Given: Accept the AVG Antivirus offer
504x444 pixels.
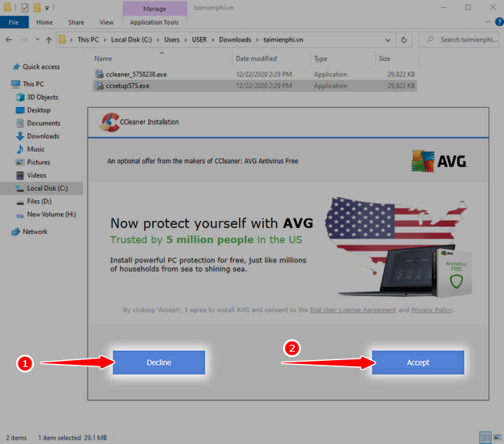Looking at the screenshot, I should pyautogui.click(x=418, y=362).
